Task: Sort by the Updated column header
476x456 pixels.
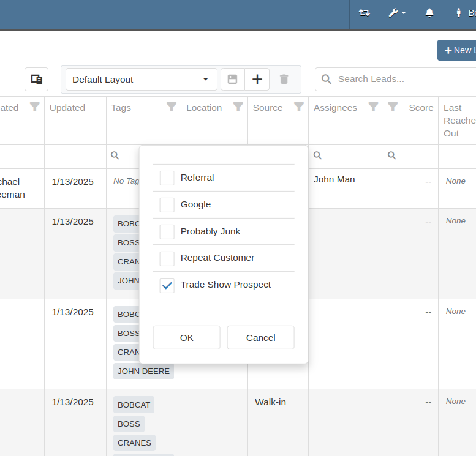Action: click(x=67, y=108)
